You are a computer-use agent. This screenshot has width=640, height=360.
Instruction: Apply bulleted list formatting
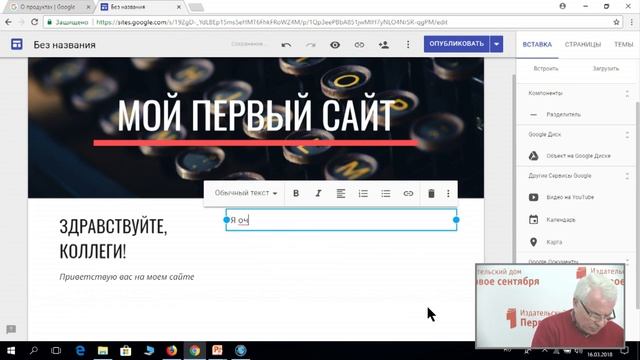[386, 193]
